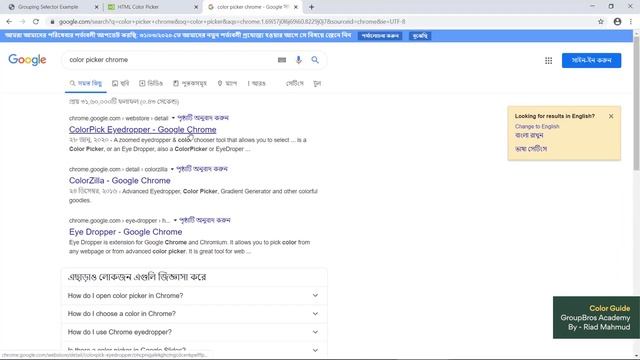This screenshot has width=640, height=360.
Task: Click the address bar URL
Action: 232,22
